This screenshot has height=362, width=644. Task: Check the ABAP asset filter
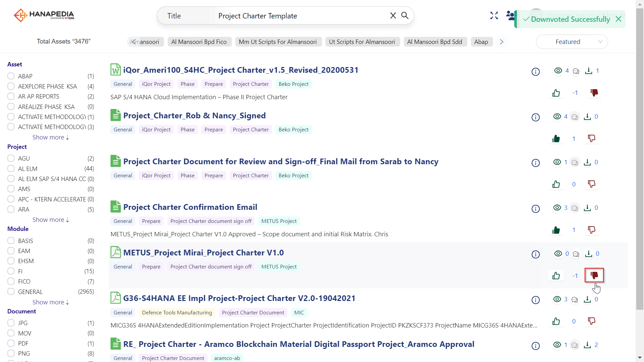coord(11,76)
